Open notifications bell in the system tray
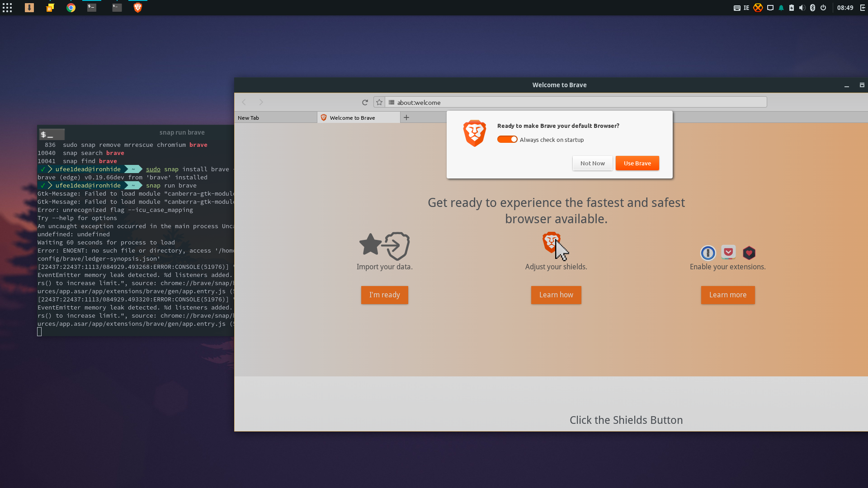Viewport: 868px width, 488px height. click(781, 8)
